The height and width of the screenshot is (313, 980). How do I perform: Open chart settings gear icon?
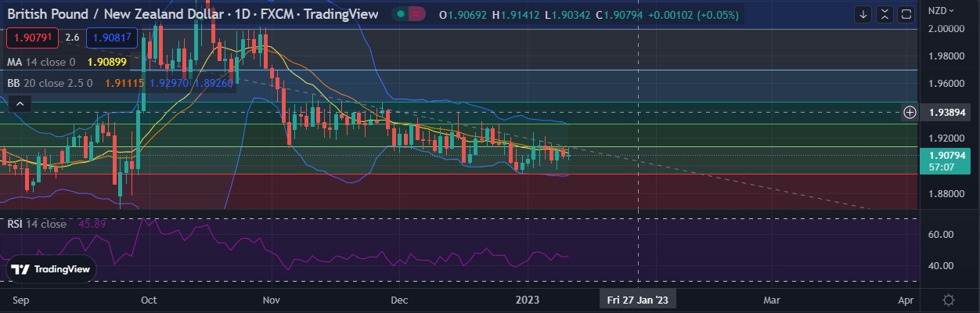[948, 300]
